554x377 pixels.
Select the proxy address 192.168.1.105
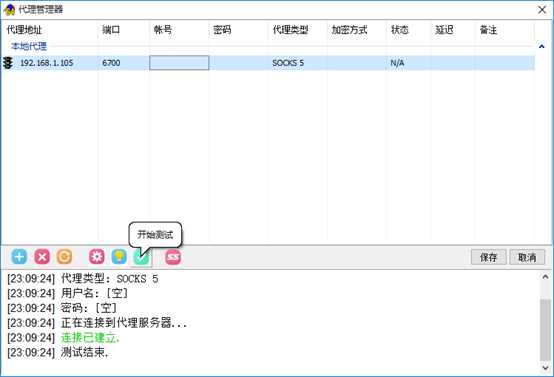click(x=47, y=63)
